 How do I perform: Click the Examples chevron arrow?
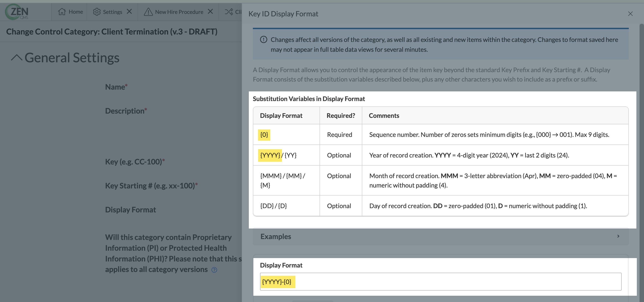pos(618,236)
